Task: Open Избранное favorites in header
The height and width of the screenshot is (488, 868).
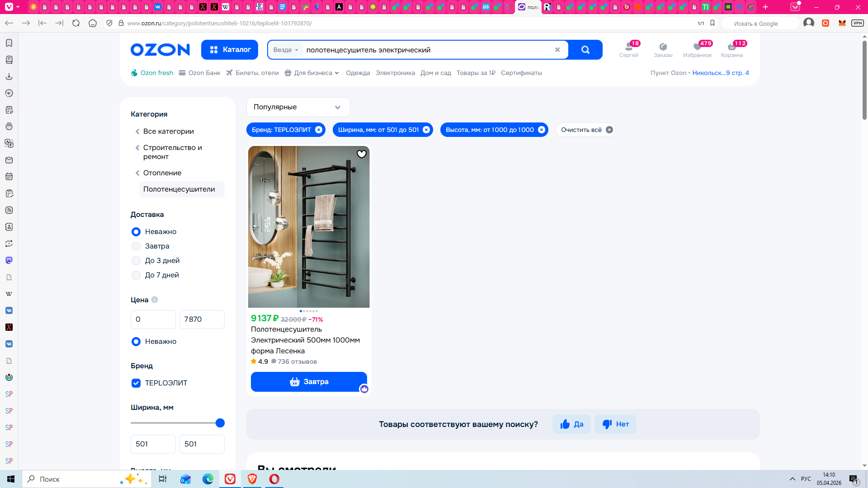Action: [697, 49]
